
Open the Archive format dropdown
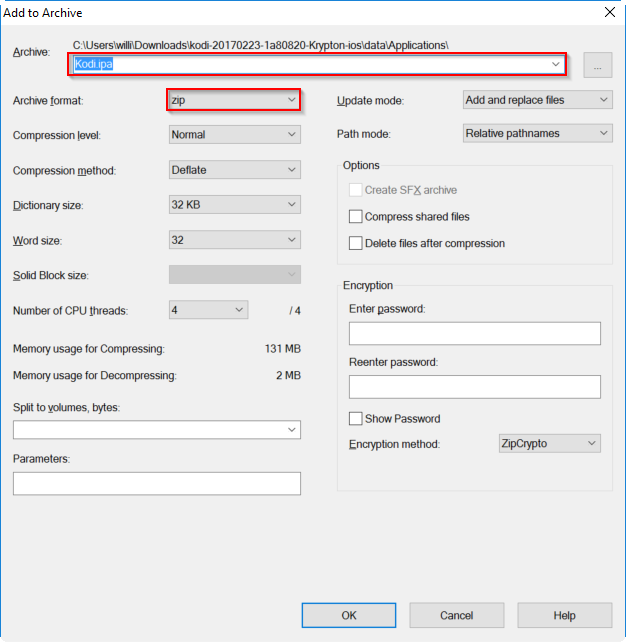click(234, 100)
